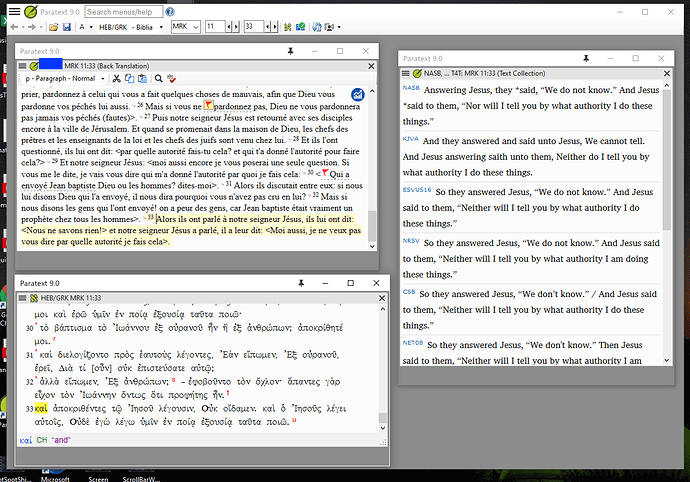Click the send/receive green-check icon
This screenshot has height=482, width=690.
pos(301,27)
